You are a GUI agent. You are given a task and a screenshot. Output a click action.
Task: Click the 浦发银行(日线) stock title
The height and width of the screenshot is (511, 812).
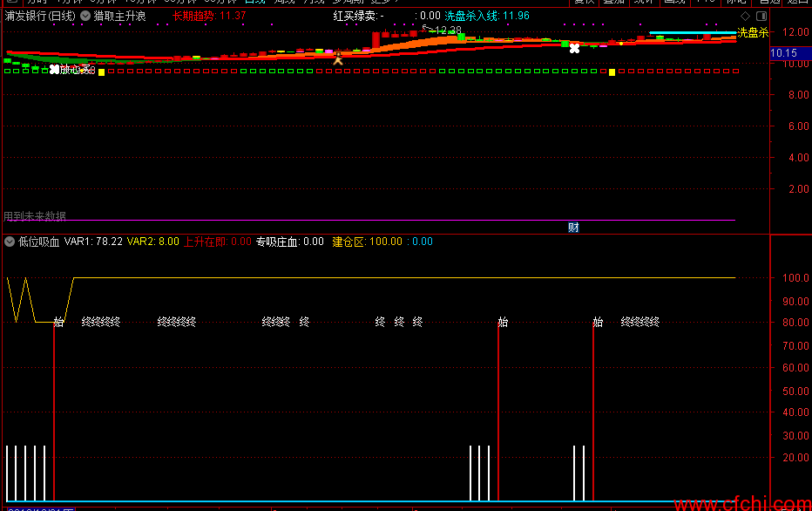click(40, 16)
